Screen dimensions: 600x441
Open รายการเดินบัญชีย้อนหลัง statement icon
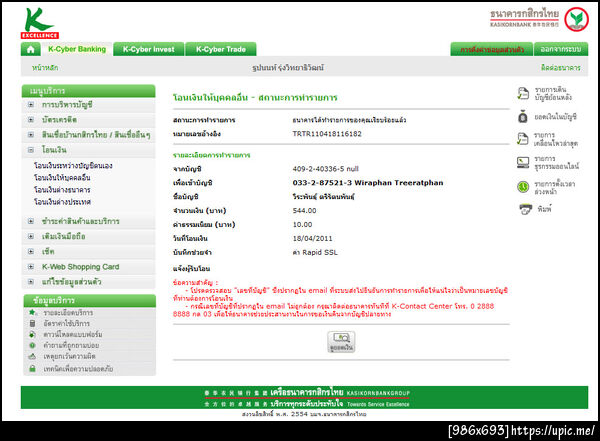(523, 93)
